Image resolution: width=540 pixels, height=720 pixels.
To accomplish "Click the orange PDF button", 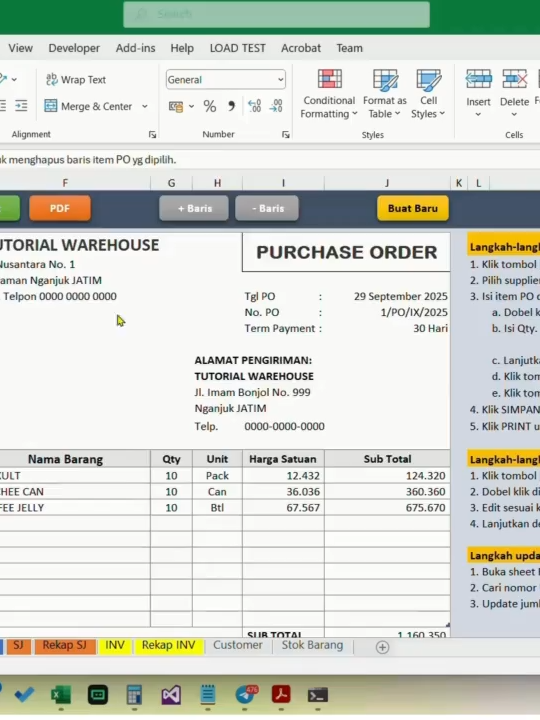I will point(60,208).
